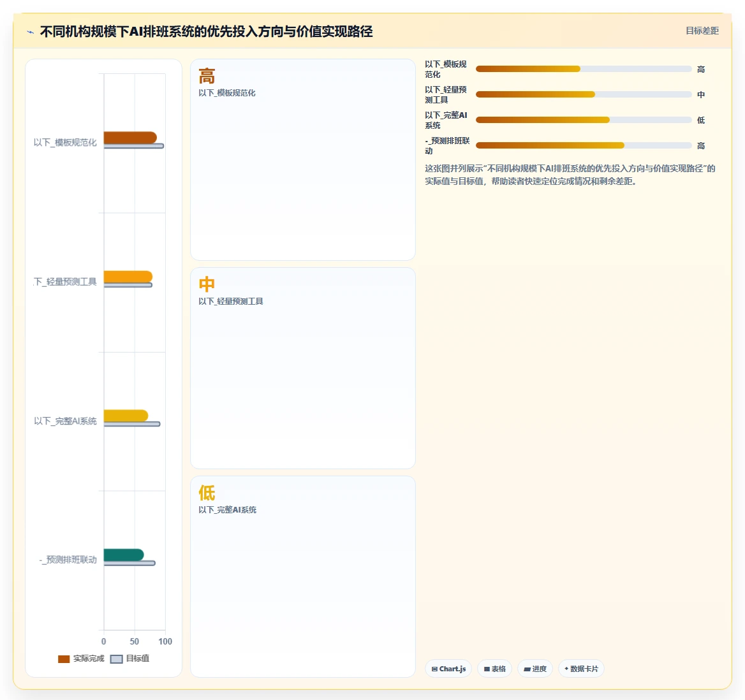745x700 pixels.
Task: Click the 目标差距 label in header
Action: point(702,31)
